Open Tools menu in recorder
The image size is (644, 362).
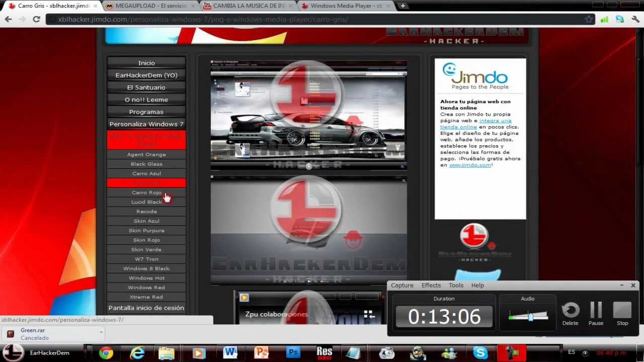(456, 285)
